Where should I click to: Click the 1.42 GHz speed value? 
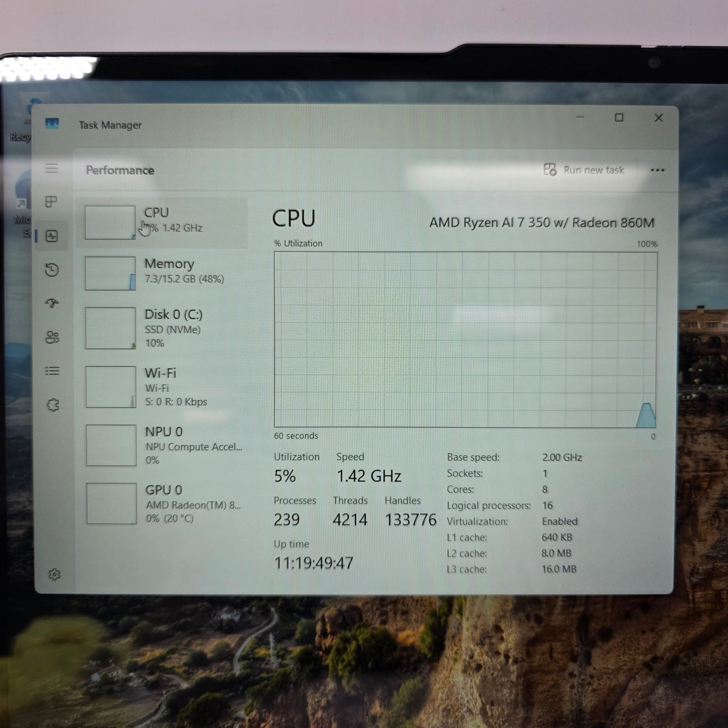click(x=369, y=476)
